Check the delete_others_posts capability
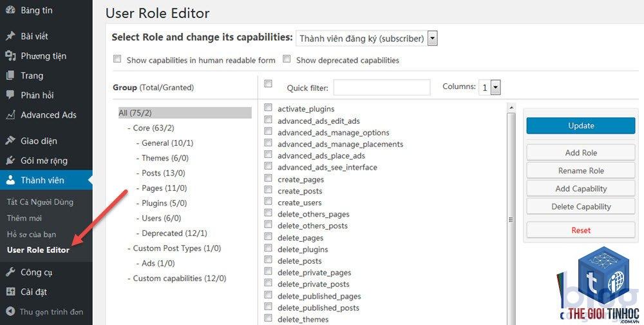The height and width of the screenshot is (325, 644). (x=268, y=224)
